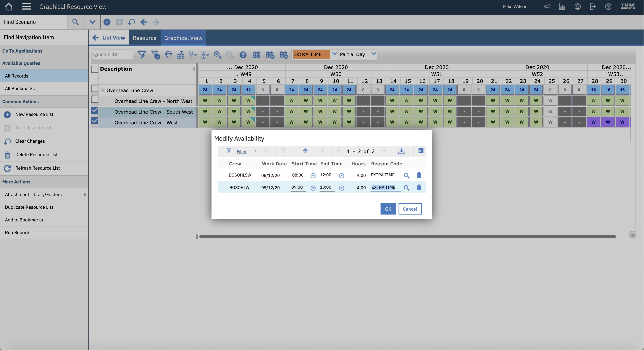This screenshot has height=350, width=644.
Task: Click the Find Scenario search icon
Action: [75, 22]
